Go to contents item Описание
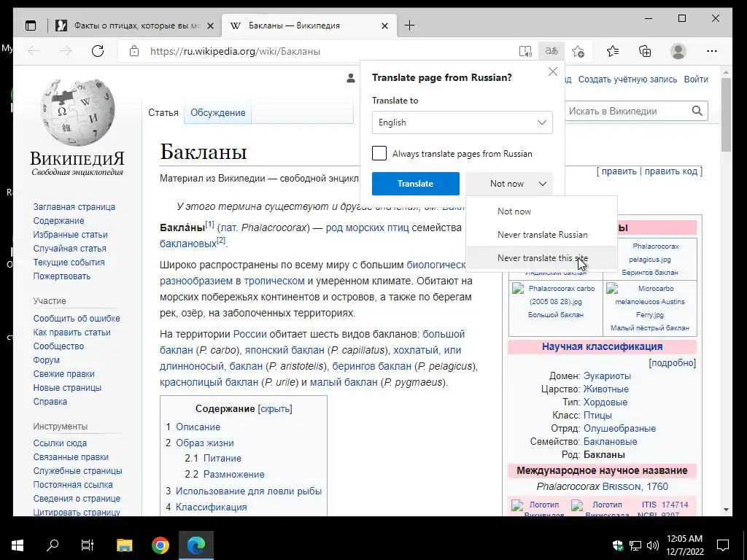747x560 pixels. pyautogui.click(x=198, y=427)
